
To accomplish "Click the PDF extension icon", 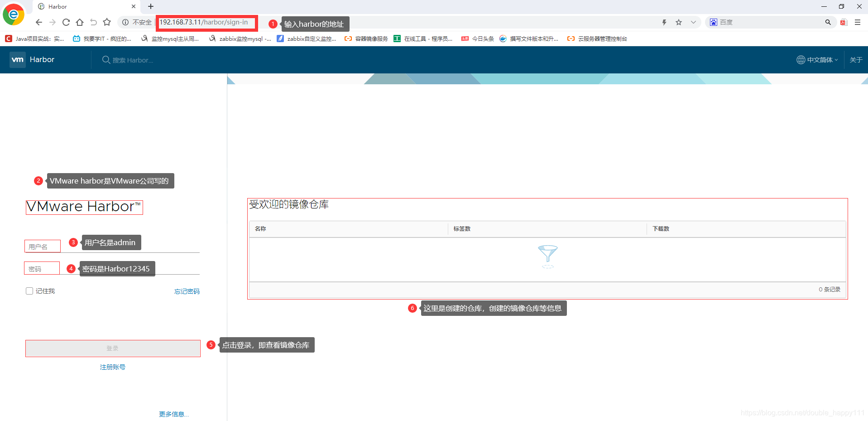I will (844, 22).
